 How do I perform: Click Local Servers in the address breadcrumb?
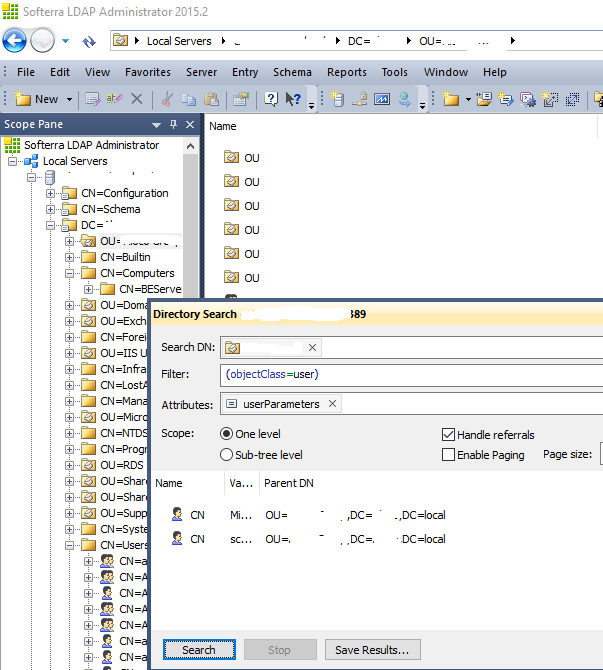pos(179,41)
